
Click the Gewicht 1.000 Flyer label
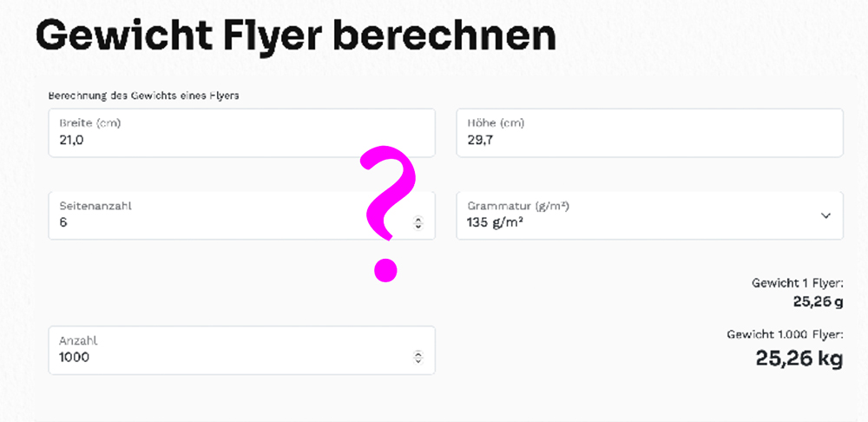[784, 333]
